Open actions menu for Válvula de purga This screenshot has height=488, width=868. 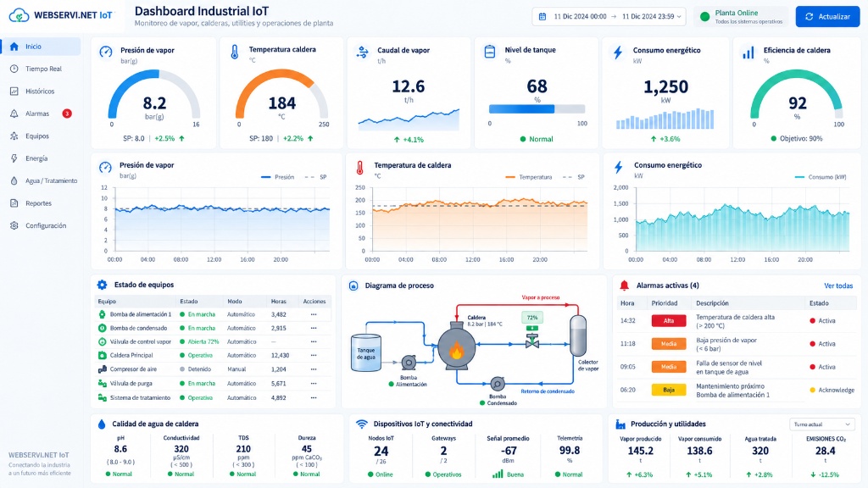pos(314,384)
